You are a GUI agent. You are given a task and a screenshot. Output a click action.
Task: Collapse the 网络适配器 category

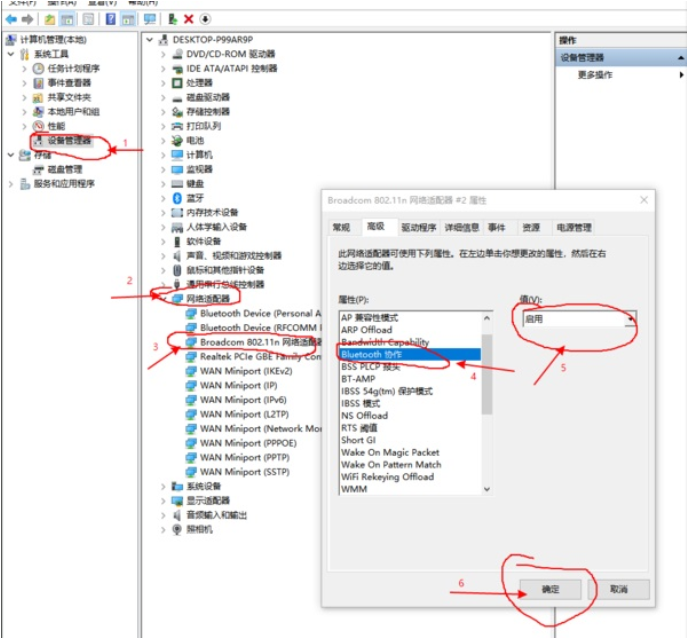click(163, 299)
